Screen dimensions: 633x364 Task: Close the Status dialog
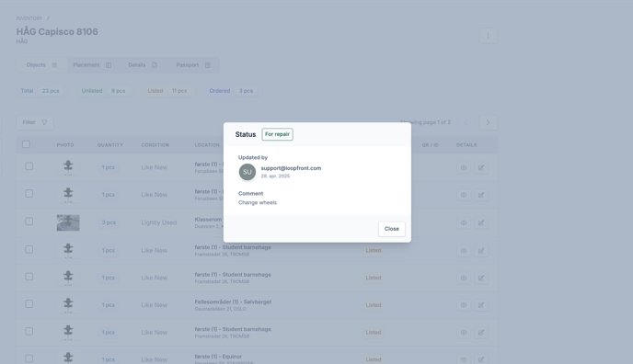tap(392, 229)
